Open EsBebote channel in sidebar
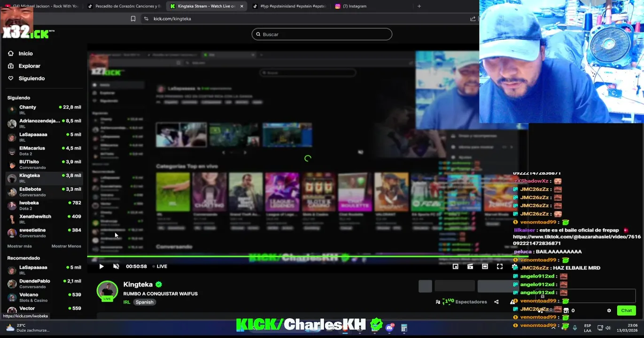The height and width of the screenshot is (338, 644). (x=44, y=192)
